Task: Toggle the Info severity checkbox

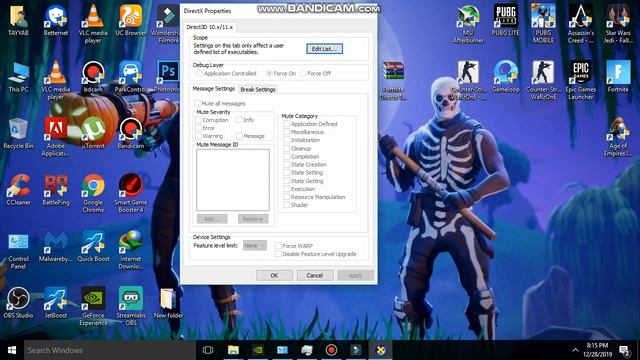Action: click(x=239, y=120)
